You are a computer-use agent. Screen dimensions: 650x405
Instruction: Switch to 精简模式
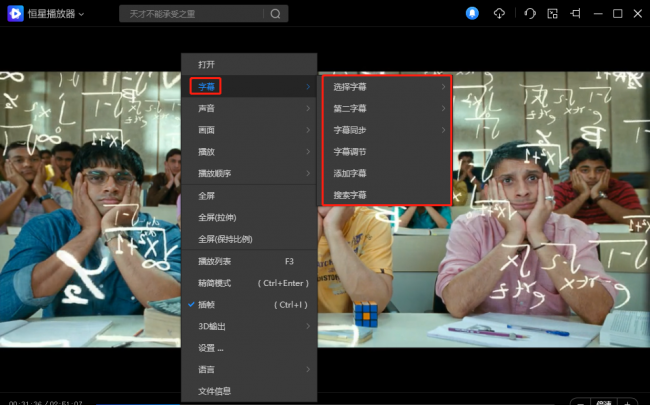(249, 283)
